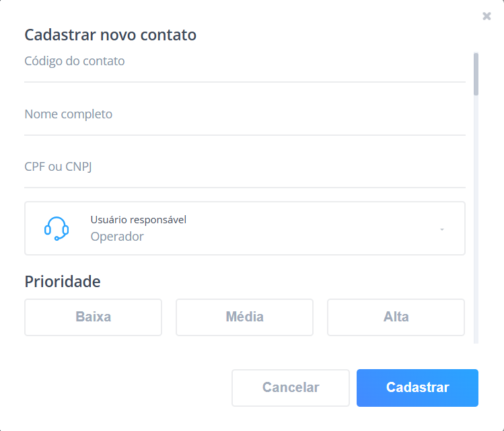Click the Prioridade section heading
This screenshot has width=504, height=431.
[x=63, y=282]
